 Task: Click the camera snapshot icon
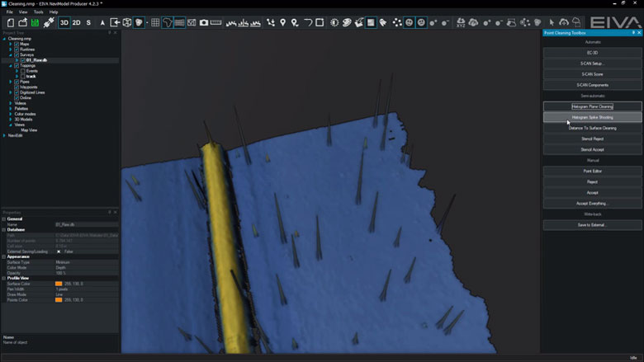tap(204, 22)
